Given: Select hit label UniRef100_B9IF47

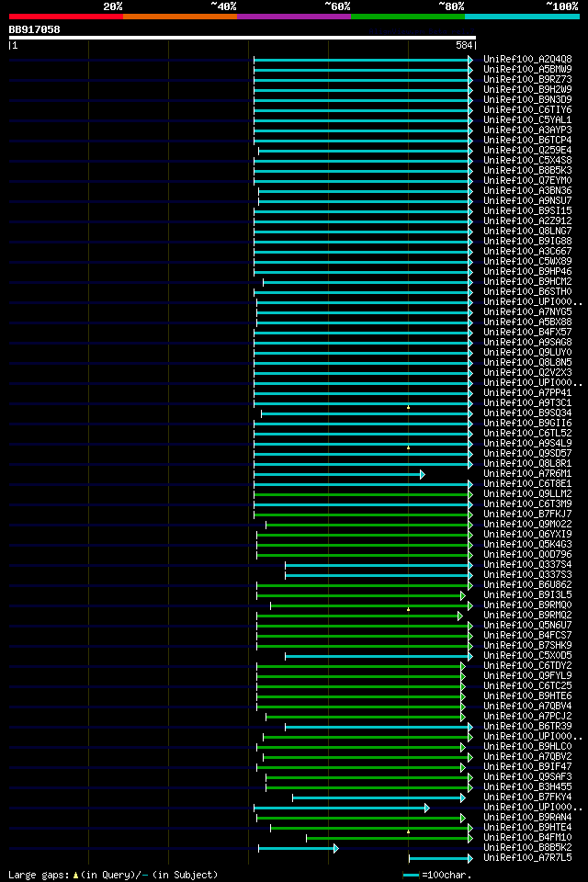Looking at the screenshot, I should pyautogui.click(x=527, y=768).
